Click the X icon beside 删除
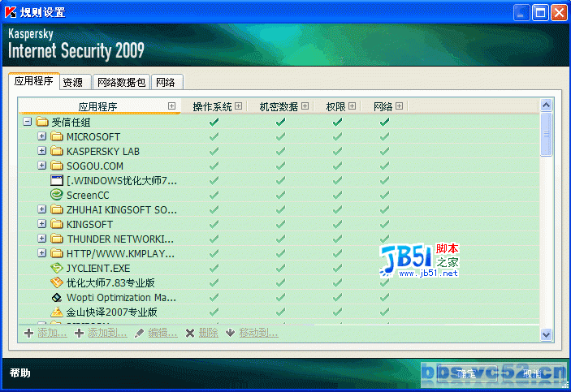 190,333
